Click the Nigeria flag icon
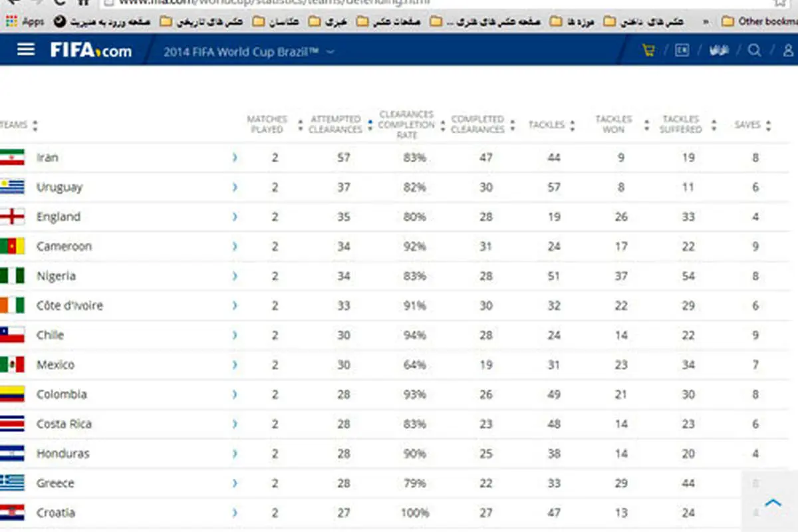798x532 pixels. pyautogui.click(x=12, y=276)
